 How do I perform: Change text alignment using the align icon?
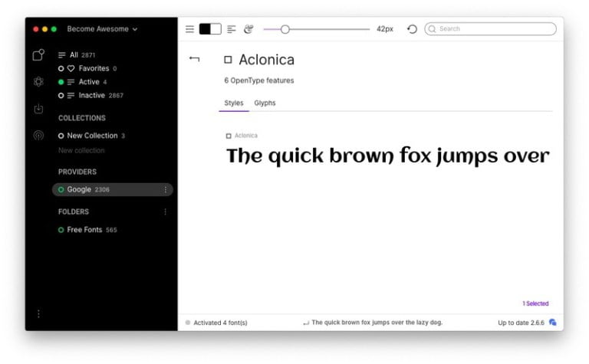[232, 29]
